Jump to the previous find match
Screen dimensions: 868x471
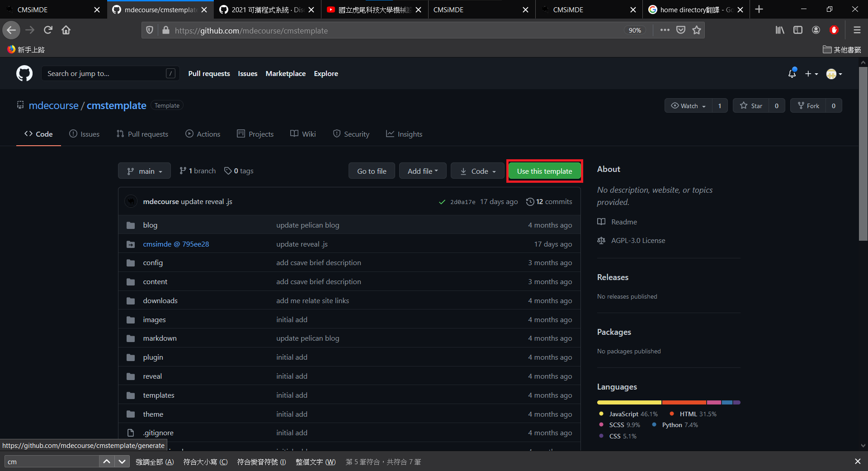pyautogui.click(x=107, y=461)
